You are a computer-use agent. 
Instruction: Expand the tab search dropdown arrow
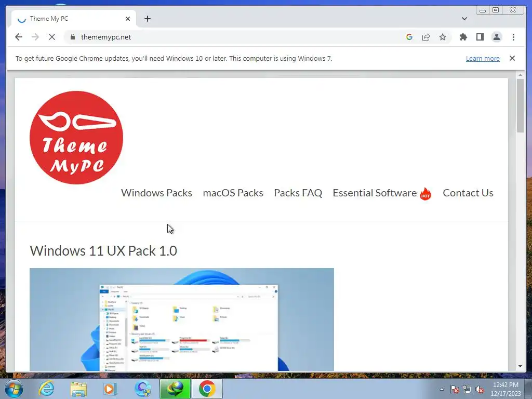click(464, 19)
